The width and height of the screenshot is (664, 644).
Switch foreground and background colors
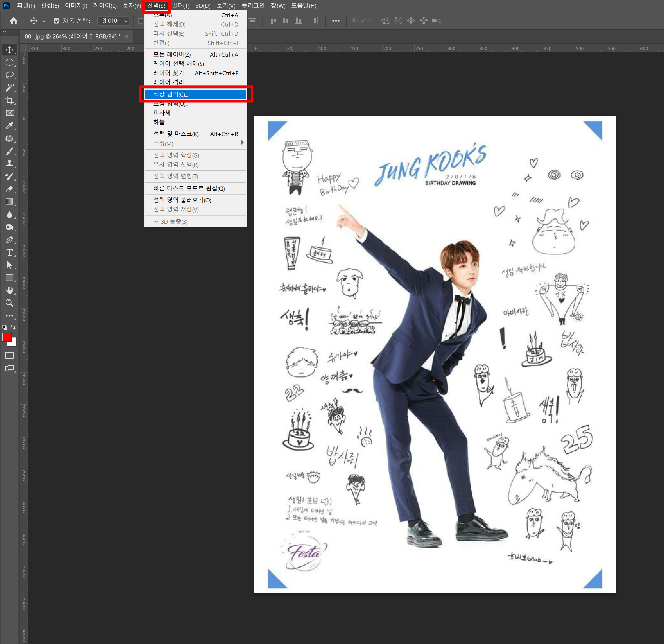click(13, 327)
